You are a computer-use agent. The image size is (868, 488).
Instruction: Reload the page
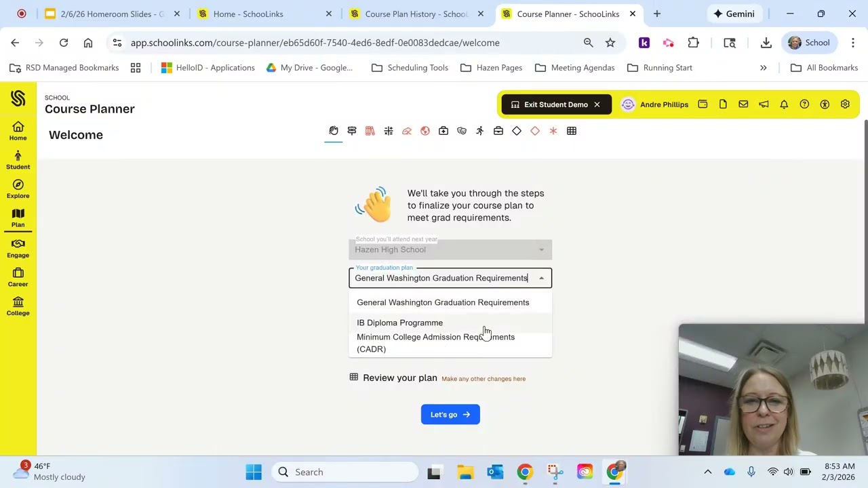(x=64, y=43)
